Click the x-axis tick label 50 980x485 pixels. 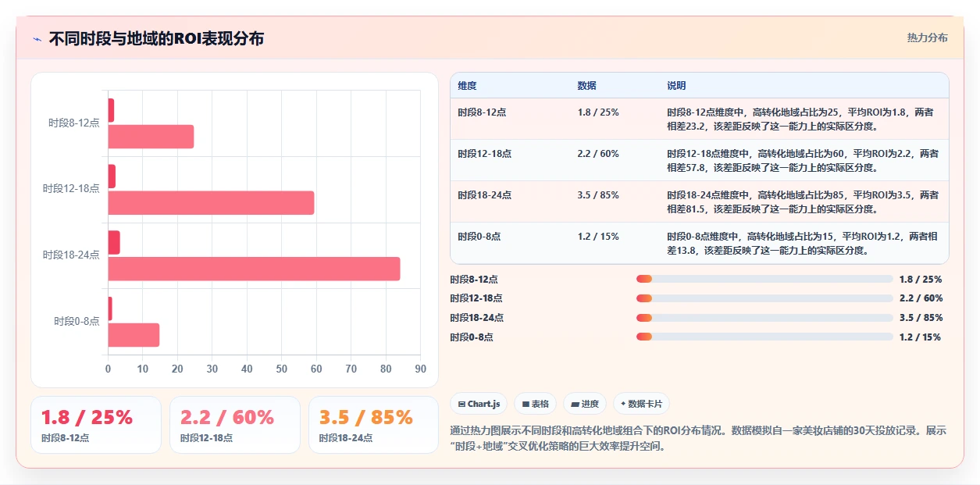tap(282, 369)
